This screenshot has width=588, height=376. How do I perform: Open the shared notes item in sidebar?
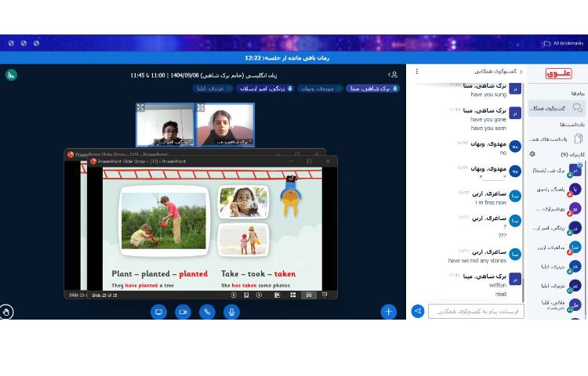pos(557,139)
